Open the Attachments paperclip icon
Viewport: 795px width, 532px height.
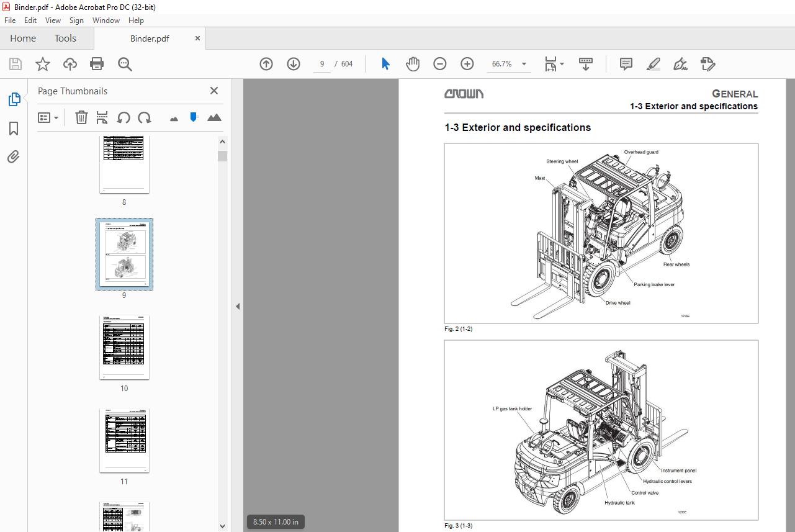click(14, 157)
